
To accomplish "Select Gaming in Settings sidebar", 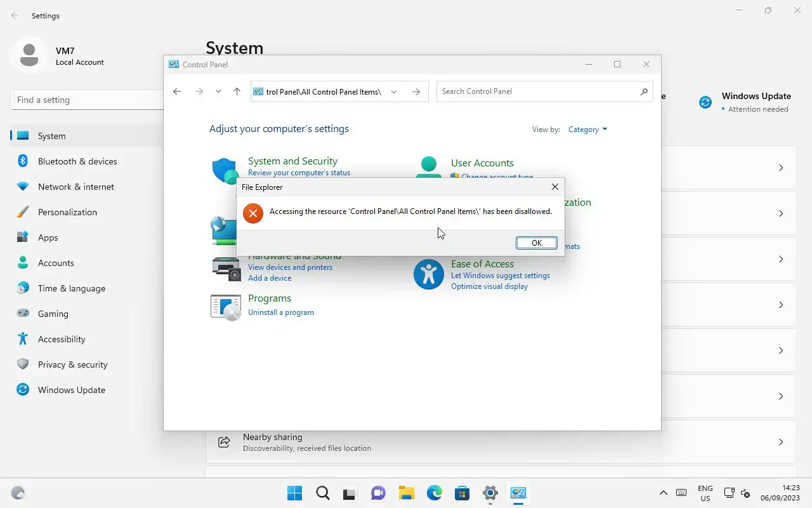I will click(x=87, y=314).
